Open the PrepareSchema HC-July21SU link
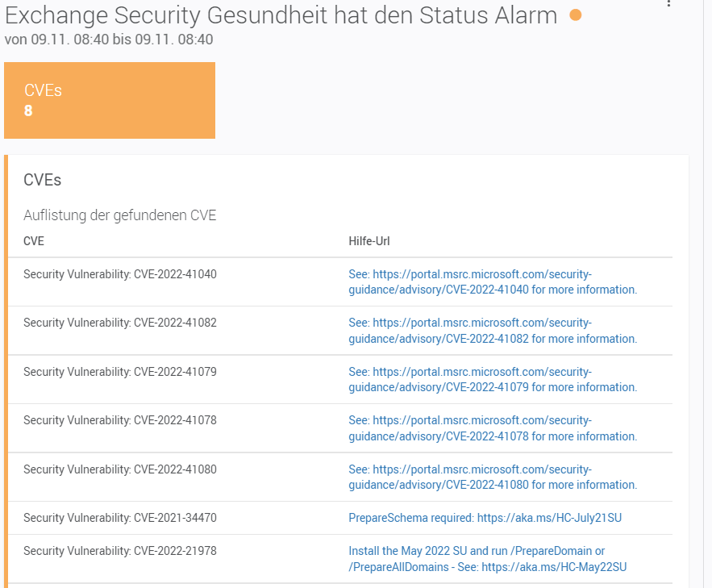This screenshot has height=588, width=712. point(485,518)
